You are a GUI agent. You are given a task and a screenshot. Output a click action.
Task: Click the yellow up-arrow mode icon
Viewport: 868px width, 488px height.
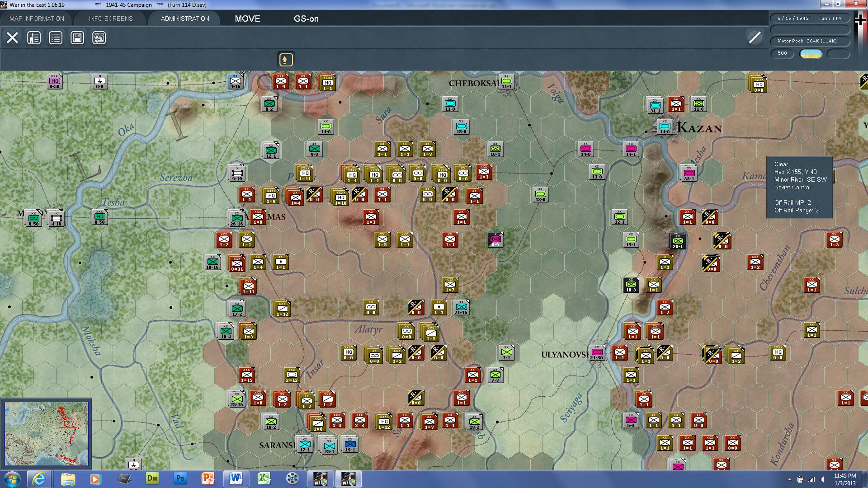click(x=285, y=60)
